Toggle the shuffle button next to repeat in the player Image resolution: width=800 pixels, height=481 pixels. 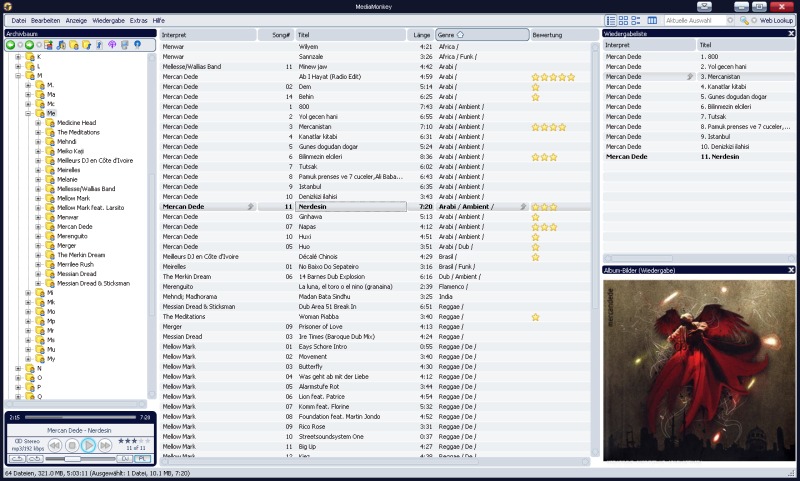tap(35, 459)
